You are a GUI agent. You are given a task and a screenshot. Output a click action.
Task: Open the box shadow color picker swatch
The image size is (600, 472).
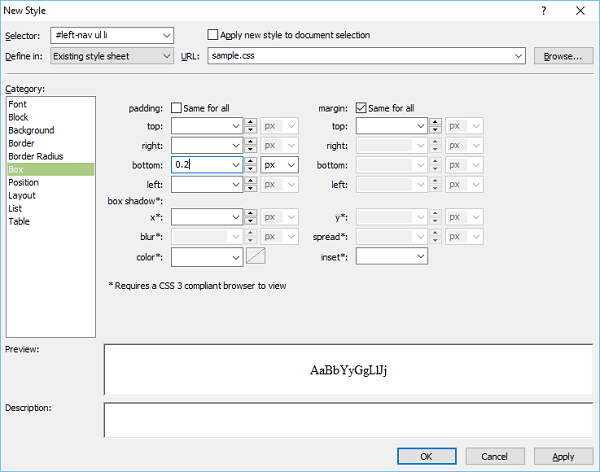256,257
